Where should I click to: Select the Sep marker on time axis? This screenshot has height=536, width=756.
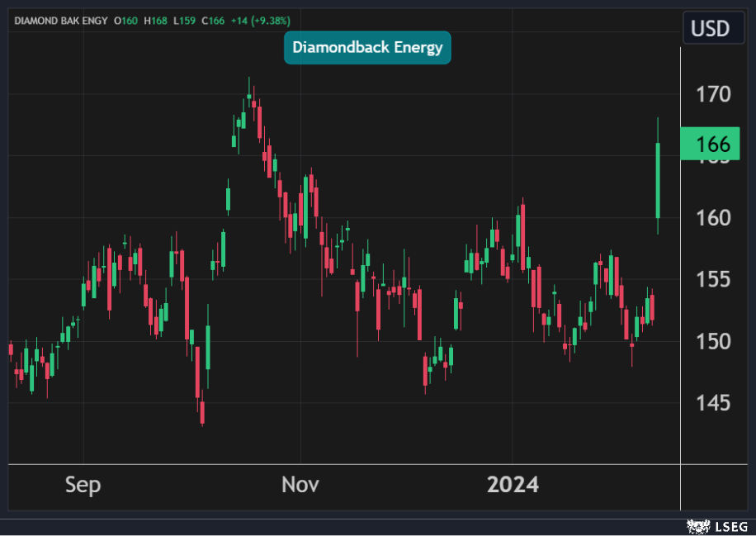point(83,485)
